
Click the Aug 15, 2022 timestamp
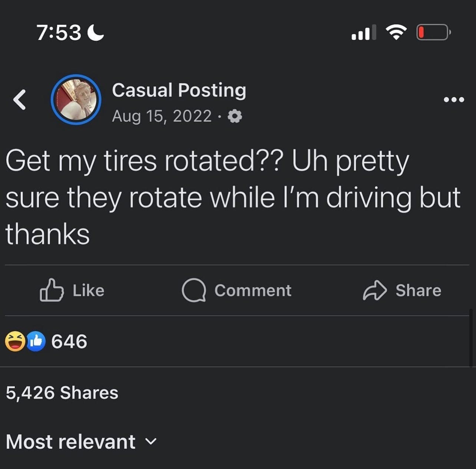pos(162,116)
